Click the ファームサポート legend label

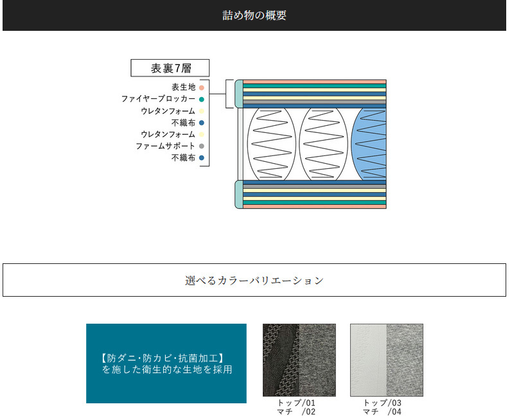(x=165, y=146)
